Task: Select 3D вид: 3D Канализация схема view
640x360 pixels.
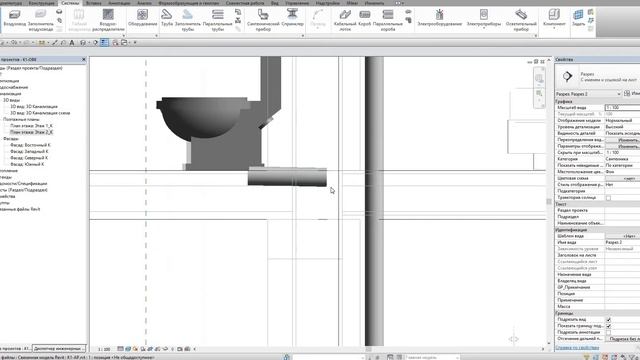Action: 40,113
